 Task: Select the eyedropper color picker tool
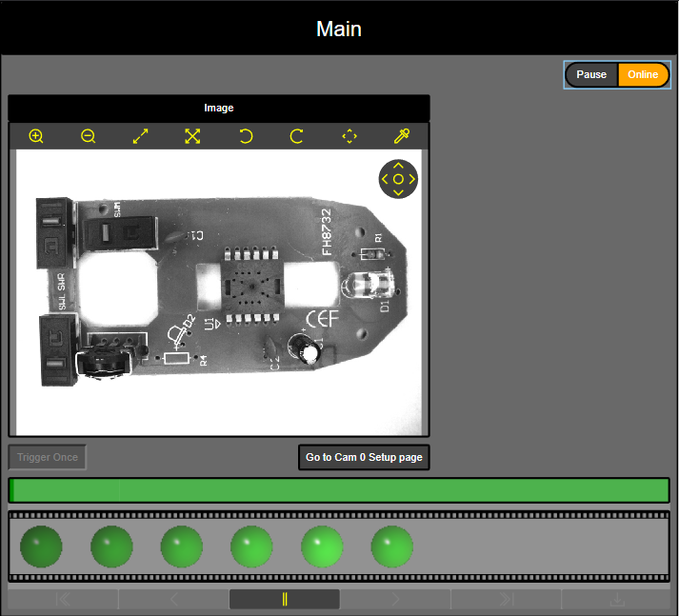[401, 136]
